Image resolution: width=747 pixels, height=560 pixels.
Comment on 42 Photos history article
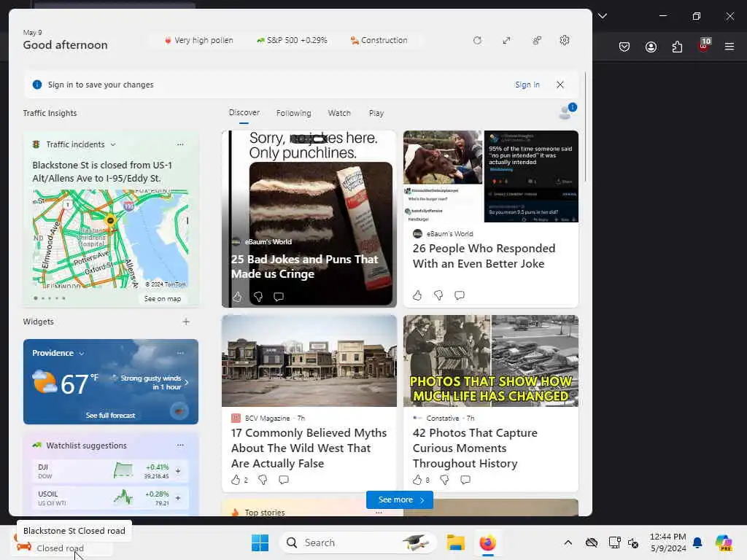coord(465,480)
